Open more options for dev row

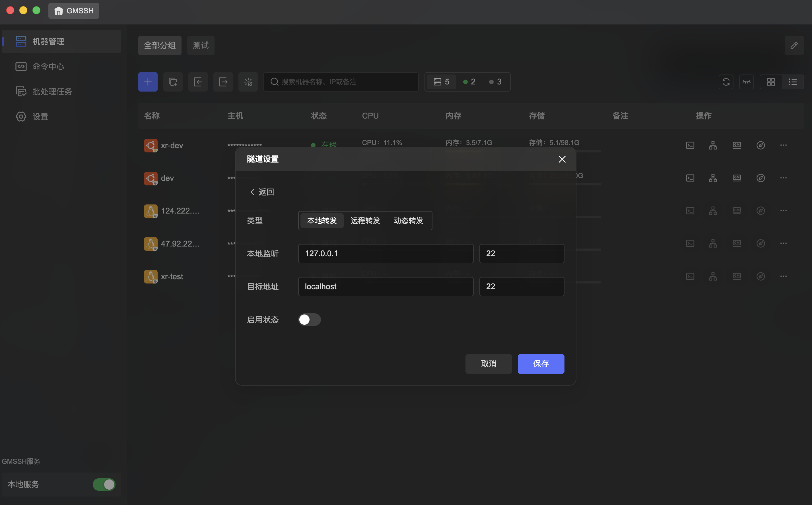pos(783,178)
